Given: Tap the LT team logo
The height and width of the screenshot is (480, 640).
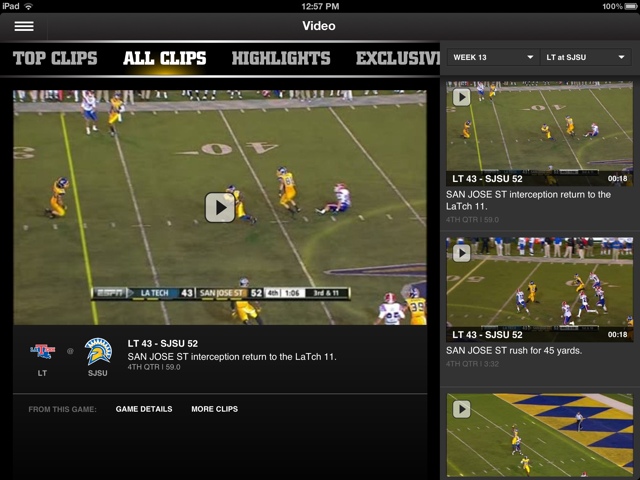Looking at the screenshot, I should [x=42, y=351].
